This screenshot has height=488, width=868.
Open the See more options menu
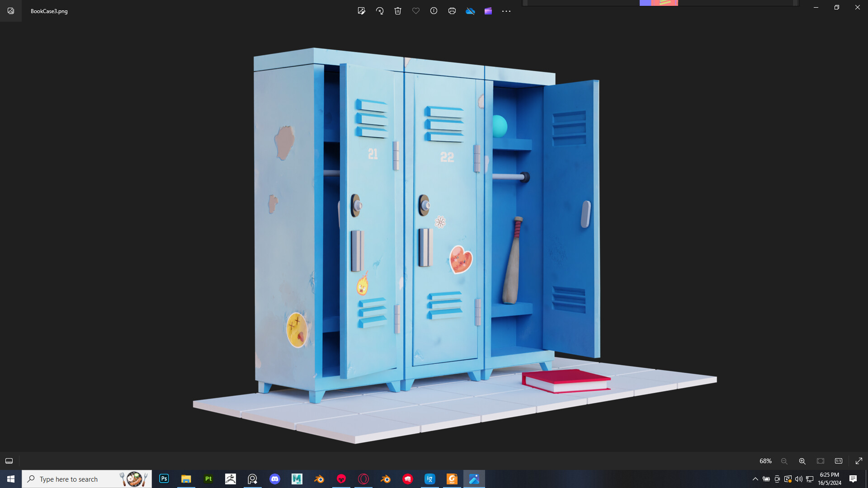pyautogui.click(x=506, y=11)
